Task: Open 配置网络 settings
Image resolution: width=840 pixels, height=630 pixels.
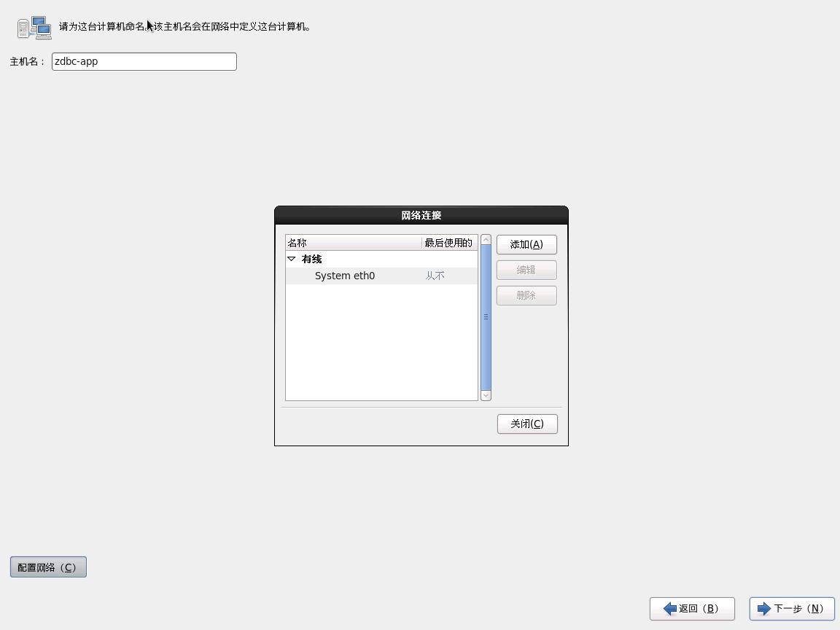Action: pyautogui.click(x=47, y=567)
